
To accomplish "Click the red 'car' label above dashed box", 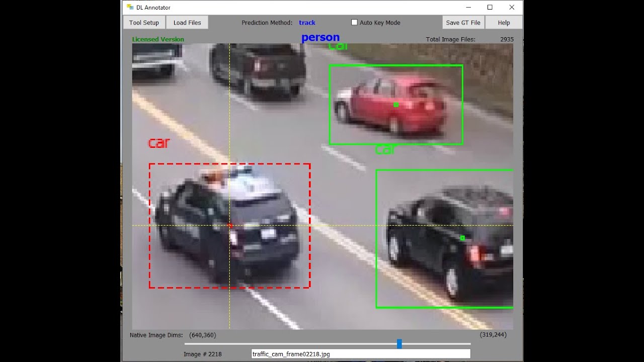I will tap(158, 143).
